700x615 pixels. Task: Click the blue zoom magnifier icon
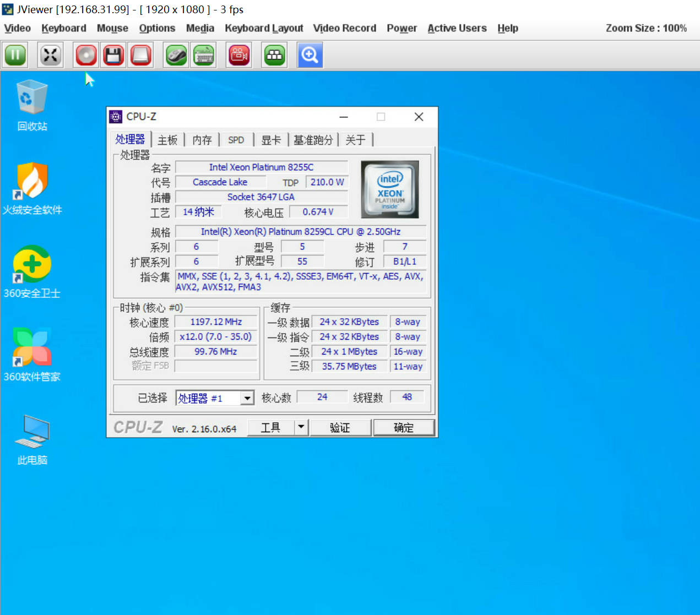(x=310, y=55)
